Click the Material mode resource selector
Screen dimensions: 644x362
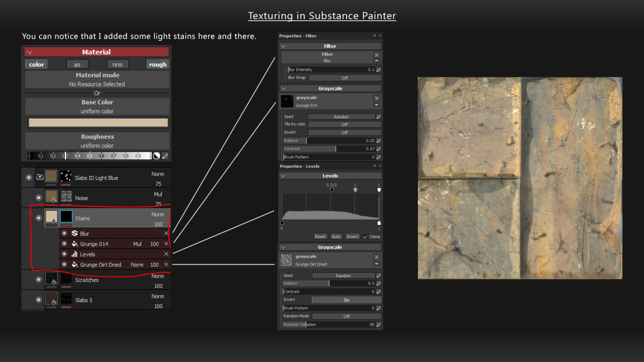[97, 80]
